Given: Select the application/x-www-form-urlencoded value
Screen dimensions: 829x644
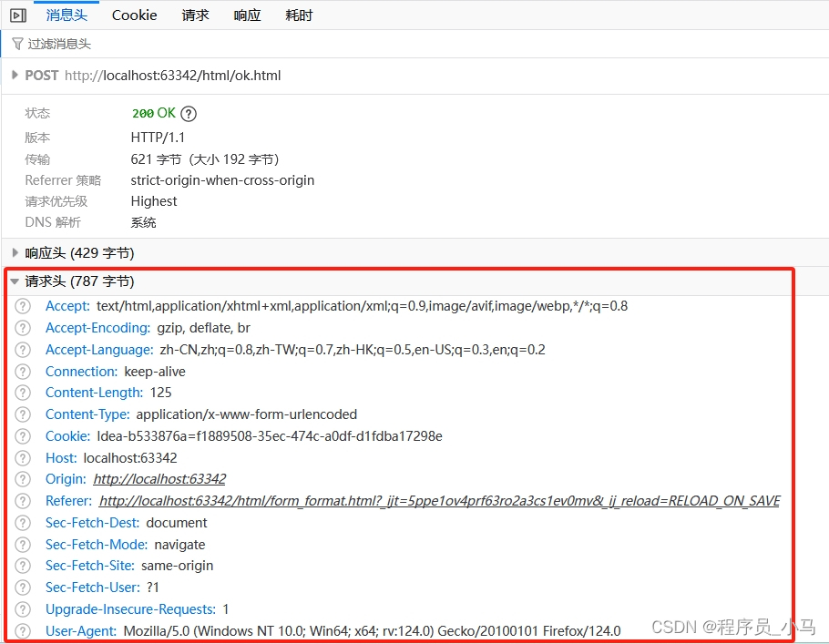Looking at the screenshot, I should point(246,414).
